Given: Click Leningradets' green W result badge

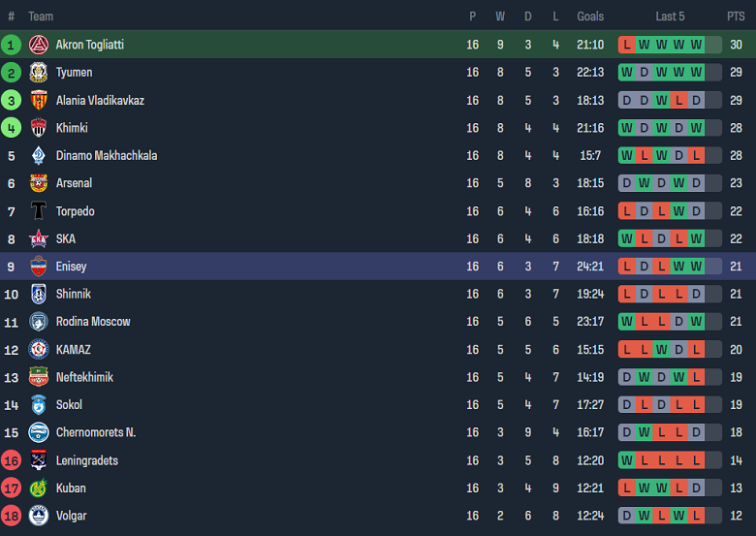Looking at the screenshot, I should tap(627, 460).
